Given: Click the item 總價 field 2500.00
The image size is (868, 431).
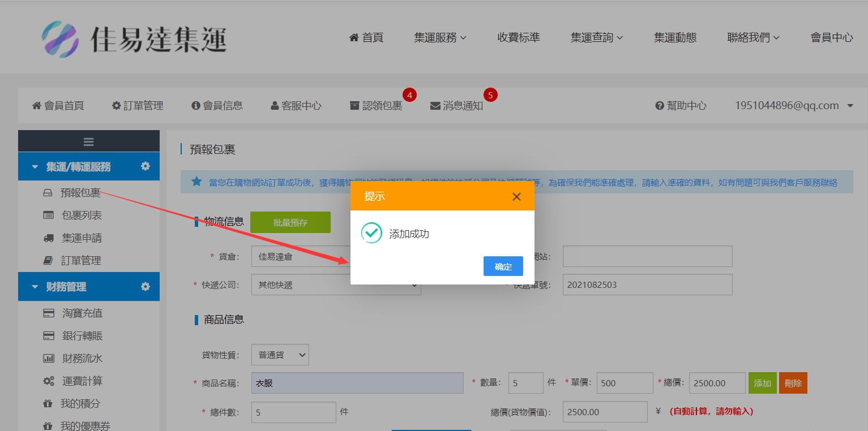Looking at the screenshot, I should (x=717, y=383).
